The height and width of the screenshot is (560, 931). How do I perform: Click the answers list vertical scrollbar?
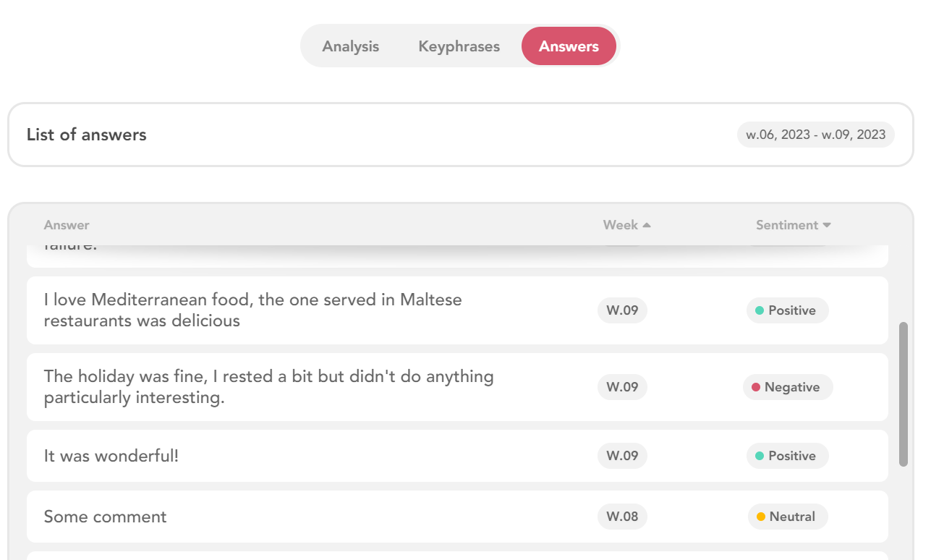(x=903, y=394)
